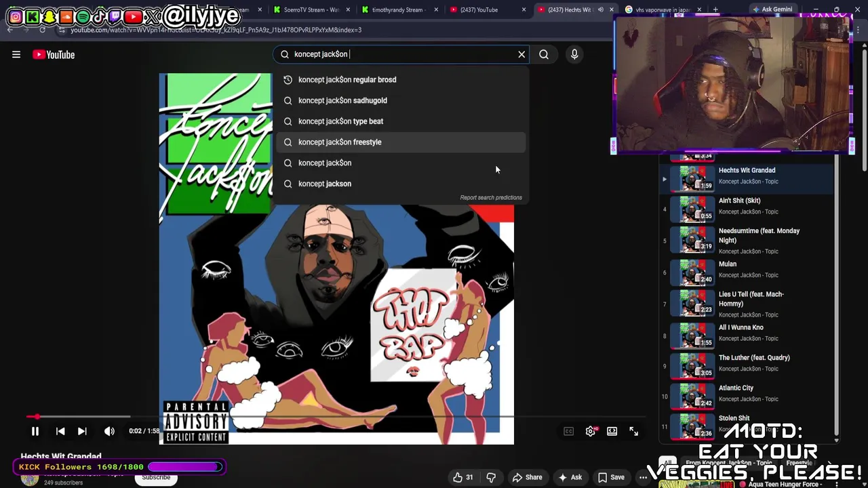Switch to vhs vaporwave browser tab
This screenshot has width=868, height=488.
658,9
